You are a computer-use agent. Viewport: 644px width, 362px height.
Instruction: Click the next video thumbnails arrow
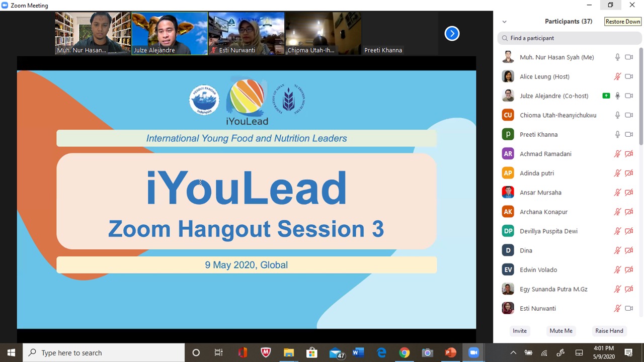[x=452, y=34]
